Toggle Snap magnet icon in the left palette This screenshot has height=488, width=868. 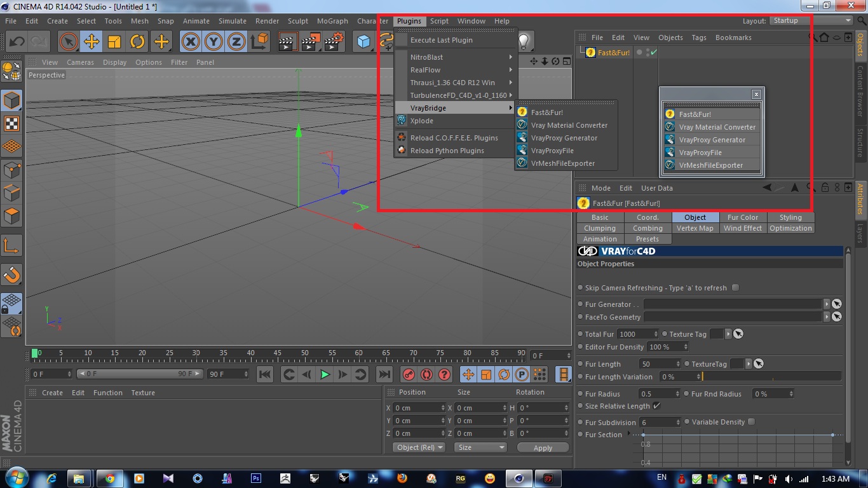coord(12,274)
